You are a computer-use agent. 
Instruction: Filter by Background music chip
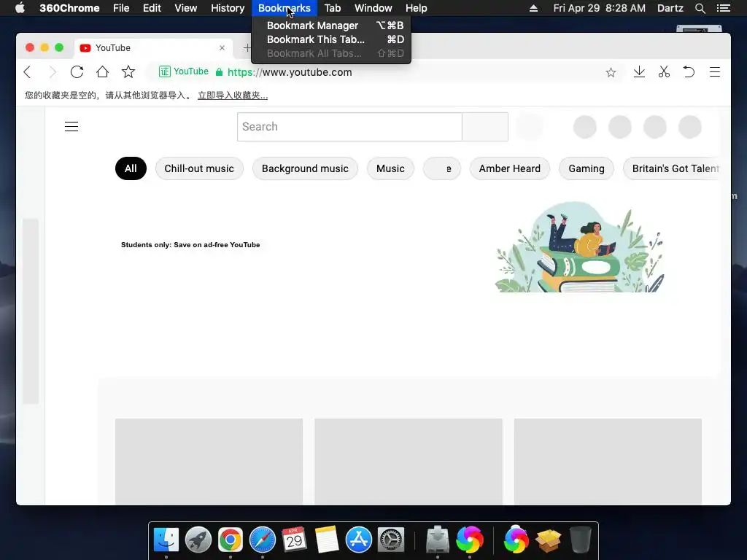pos(305,168)
